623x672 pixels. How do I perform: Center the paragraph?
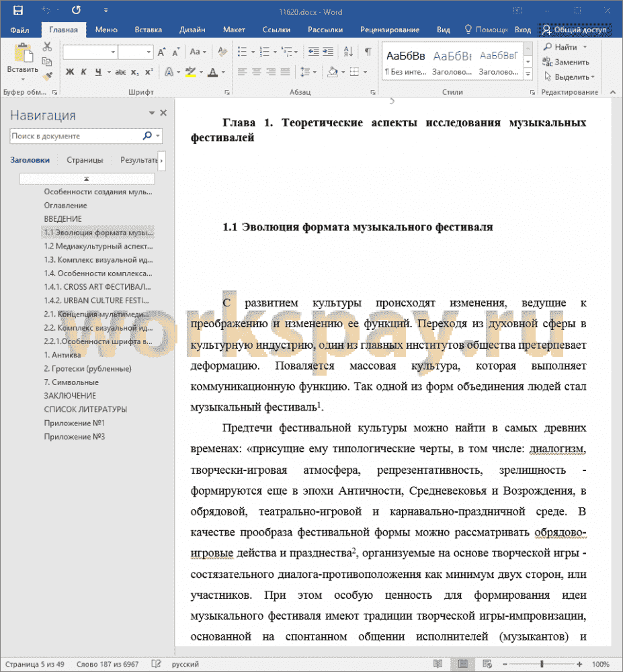[257, 72]
